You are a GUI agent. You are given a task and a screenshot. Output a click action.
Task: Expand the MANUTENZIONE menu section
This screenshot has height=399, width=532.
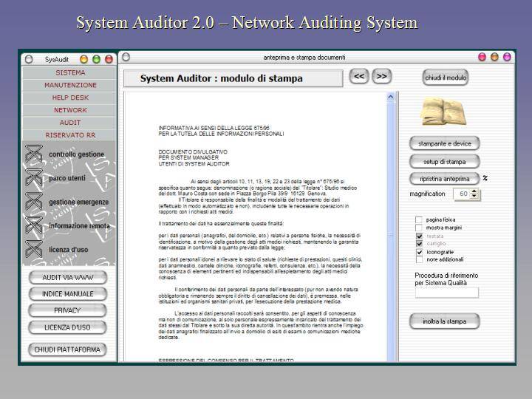tap(70, 85)
